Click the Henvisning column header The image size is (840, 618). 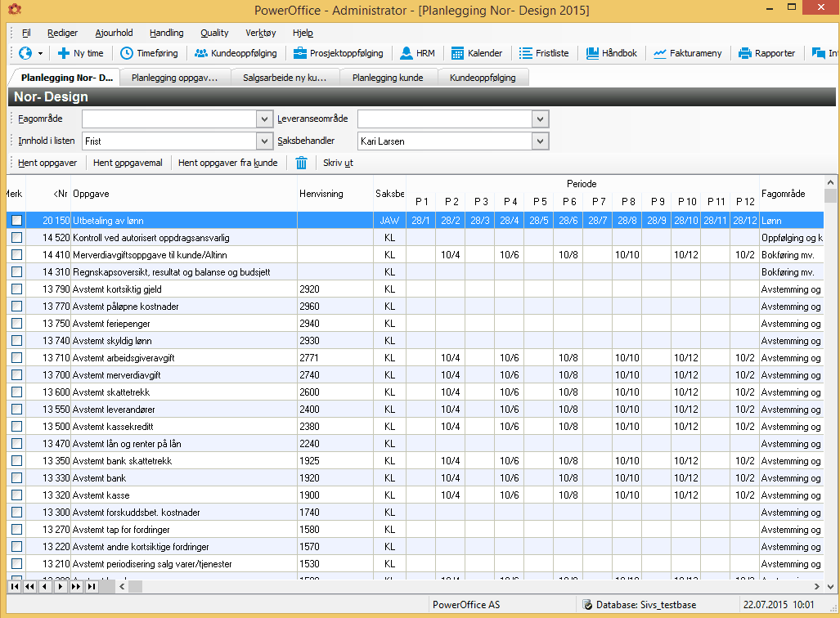pyautogui.click(x=335, y=193)
